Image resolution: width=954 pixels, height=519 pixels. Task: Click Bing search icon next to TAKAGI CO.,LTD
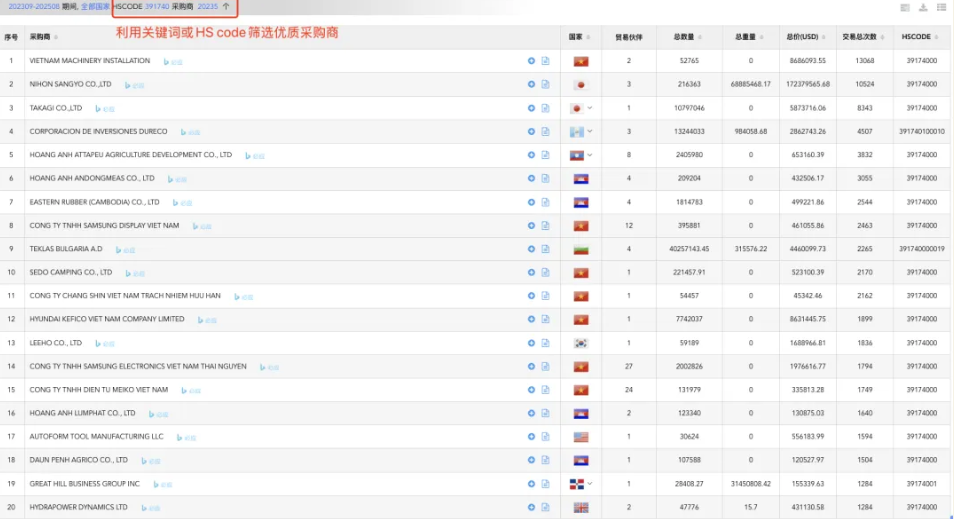point(100,109)
